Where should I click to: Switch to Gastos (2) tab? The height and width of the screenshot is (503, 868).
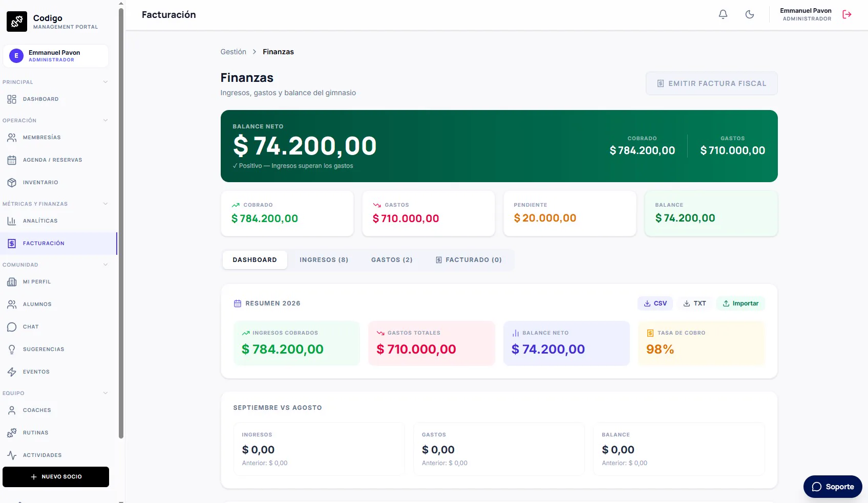click(392, 260)
